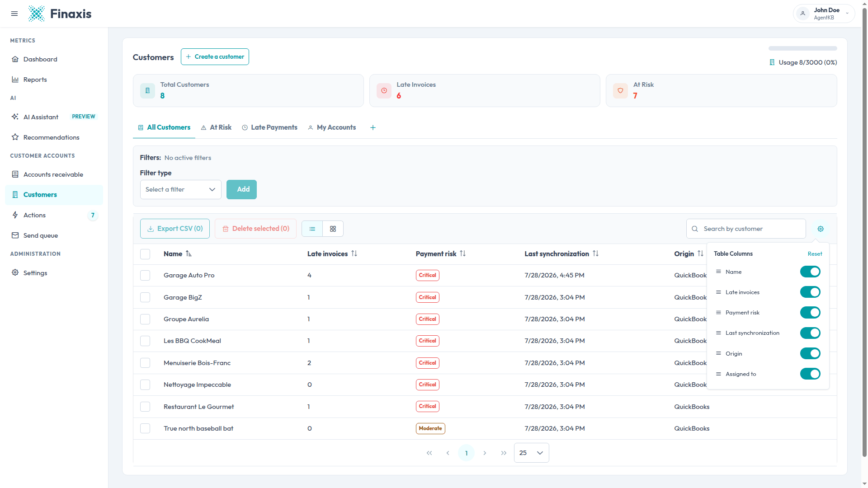868x488 pixels.
Task: Open Actions in sidebar
Action: click(x=54, y=215)
